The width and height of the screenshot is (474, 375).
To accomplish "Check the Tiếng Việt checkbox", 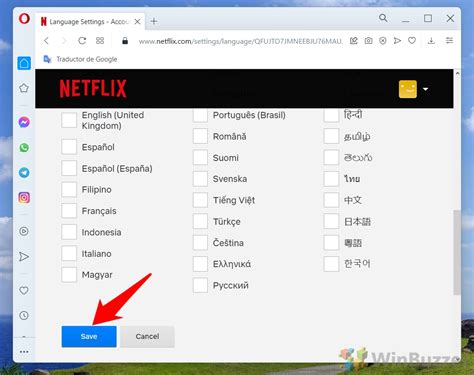I will (x=200, y=200).
